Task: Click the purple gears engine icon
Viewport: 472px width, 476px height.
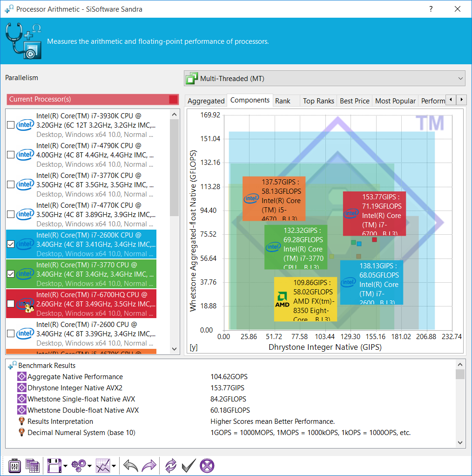Action: [79, 465]
